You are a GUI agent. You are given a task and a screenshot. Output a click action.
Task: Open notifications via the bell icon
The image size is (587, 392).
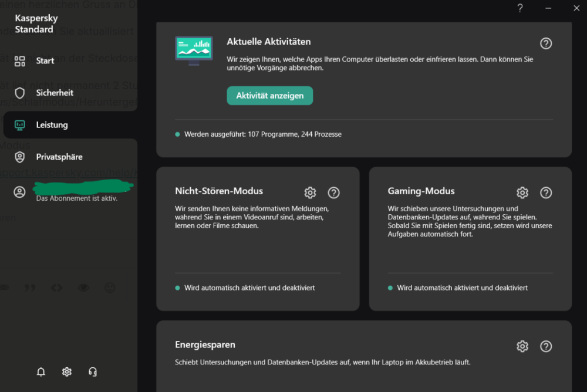pyautogui.click(x=41, y=371)
